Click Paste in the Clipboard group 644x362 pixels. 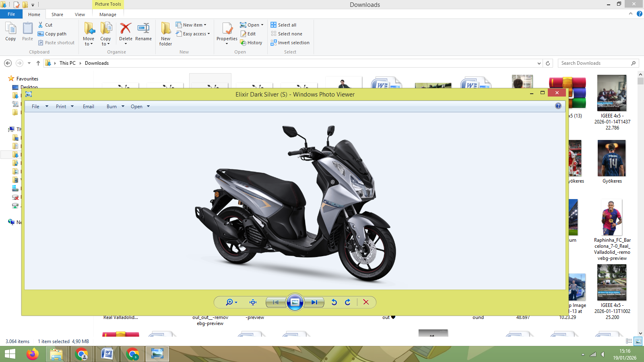(x=27, y=31)
